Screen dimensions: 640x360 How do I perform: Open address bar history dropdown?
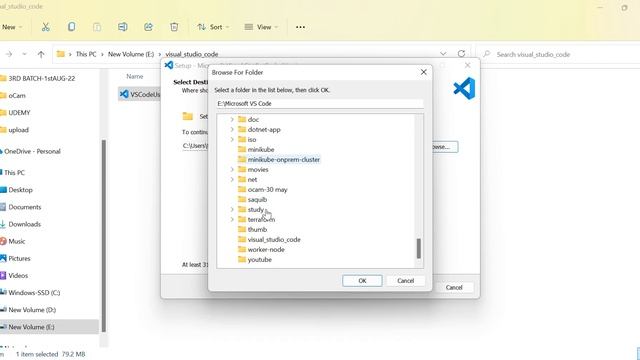point(443,54)
